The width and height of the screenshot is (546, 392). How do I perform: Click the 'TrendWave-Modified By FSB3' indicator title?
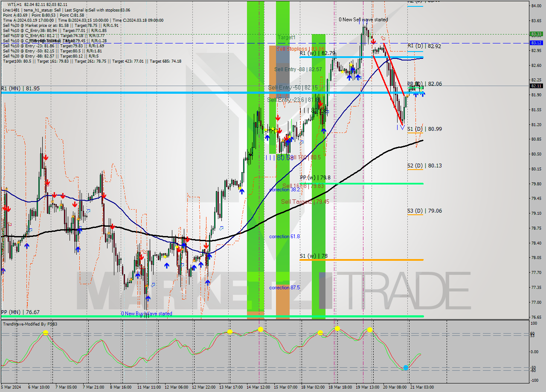pyautogui.click(x=30, y=324)
